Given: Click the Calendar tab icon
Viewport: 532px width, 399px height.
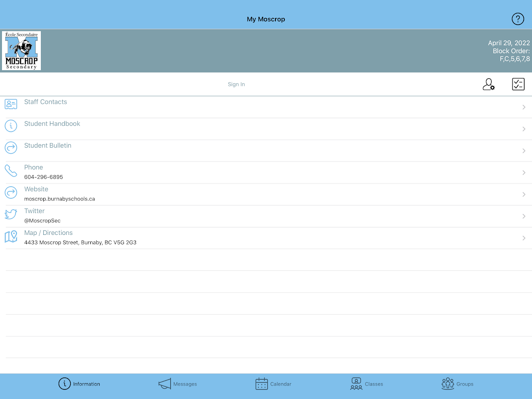Looking at the screenshot, I should [262, 384].
